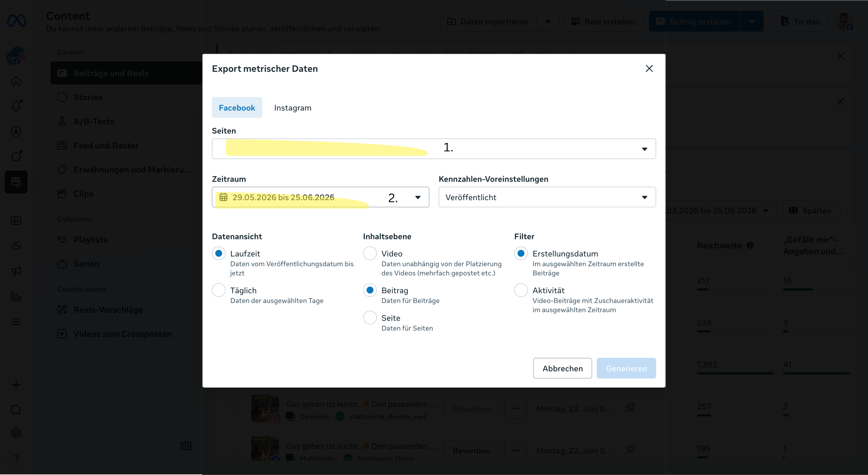Select the Täglich radio button
The width and height of the screenshot is (868, 475).
click(219, 290)
